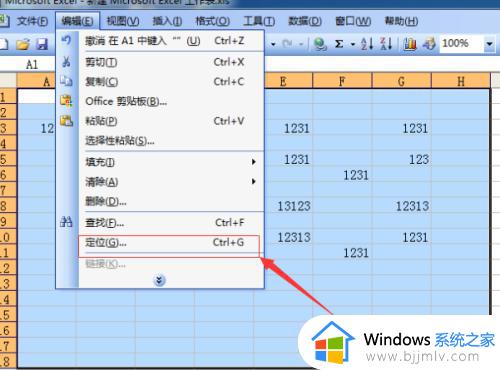Click the chart wizard icon
Viewport: 500px width, 370px height.
tap(410, 44)
